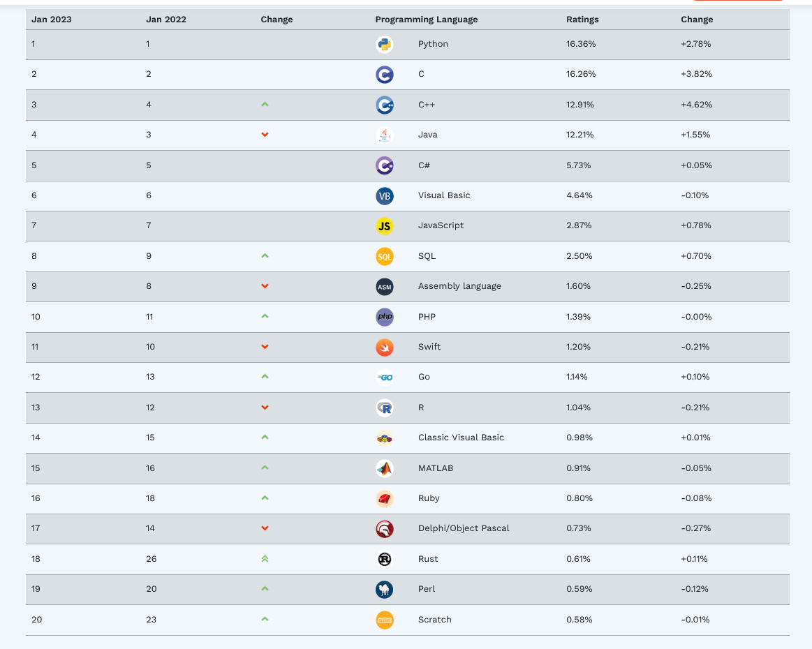812x649 pixels.
Task: Click the Perl camel icon
Action: coord(384,590)
